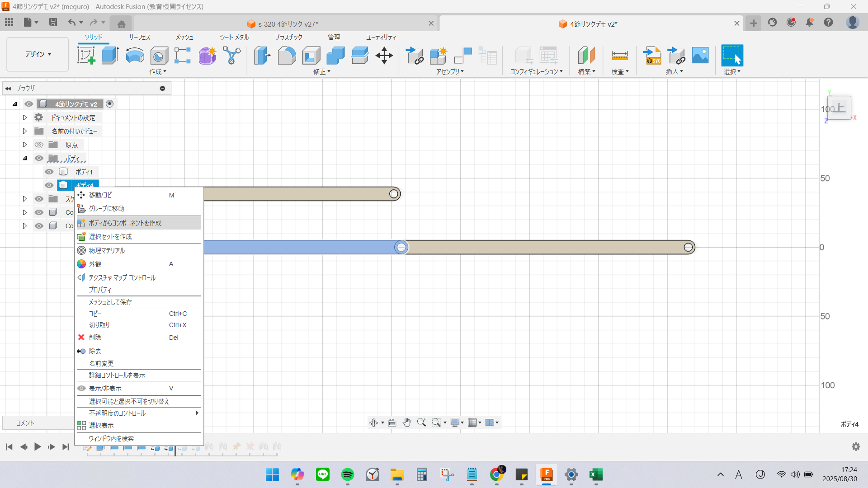Open the デザイン workspace dropdown
Screen dimensions: 868x488
click(x=38, y=54)
